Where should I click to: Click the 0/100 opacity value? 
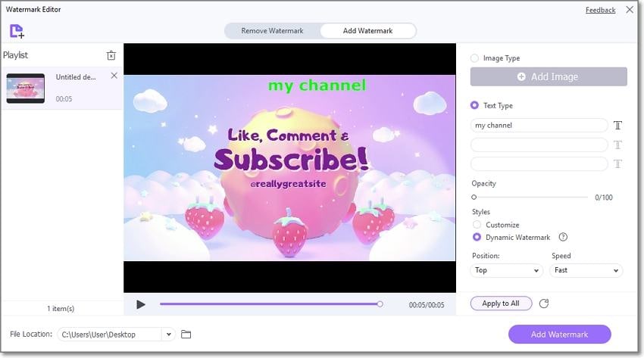(603, 198)
